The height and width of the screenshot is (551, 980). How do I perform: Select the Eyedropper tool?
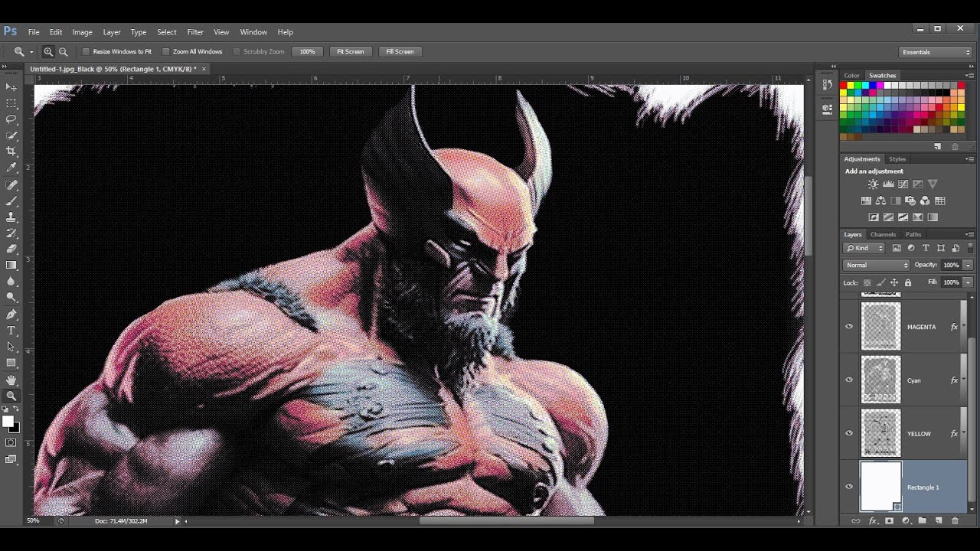11,168
